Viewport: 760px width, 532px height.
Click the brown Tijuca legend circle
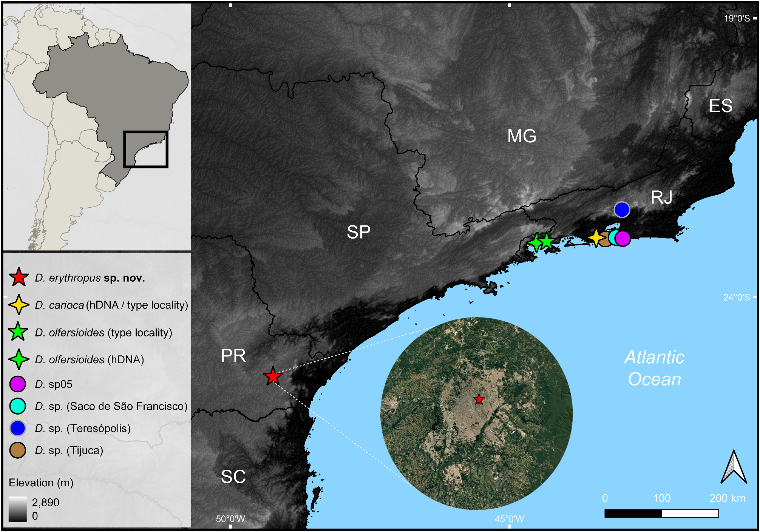[x=18, y=450]
